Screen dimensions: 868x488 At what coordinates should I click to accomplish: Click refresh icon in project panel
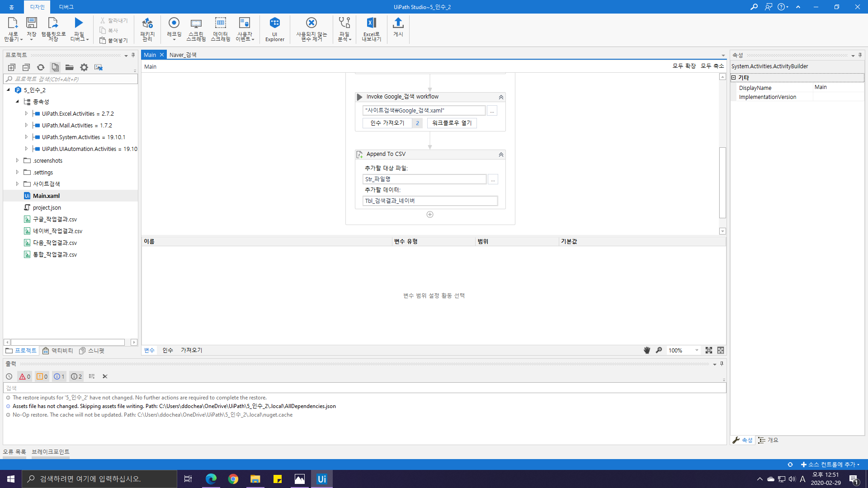tap(41, 67)
